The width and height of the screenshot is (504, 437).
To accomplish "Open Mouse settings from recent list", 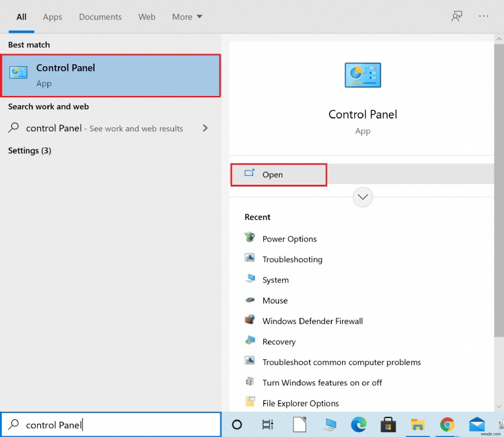I will pyautogui.click(x=274, y=300).
